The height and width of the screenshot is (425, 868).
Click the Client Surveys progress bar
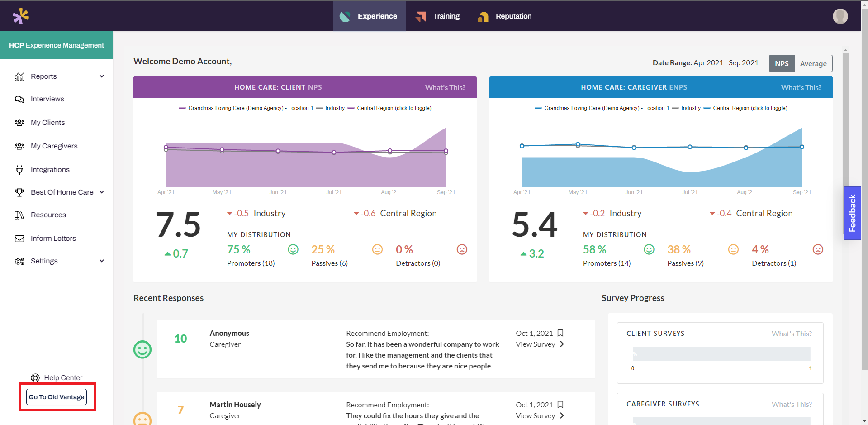coord(721,354)
